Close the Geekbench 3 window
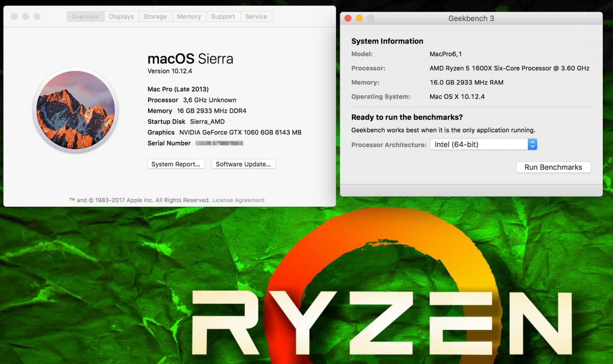The height and width of the screenshot is (364, 613). click(348, 18)
